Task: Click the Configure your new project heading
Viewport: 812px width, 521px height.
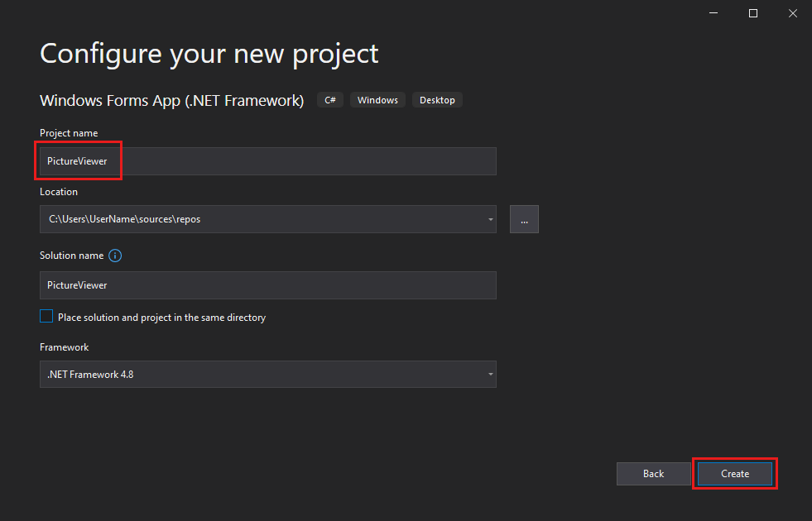Action: (x=209, y=53)
